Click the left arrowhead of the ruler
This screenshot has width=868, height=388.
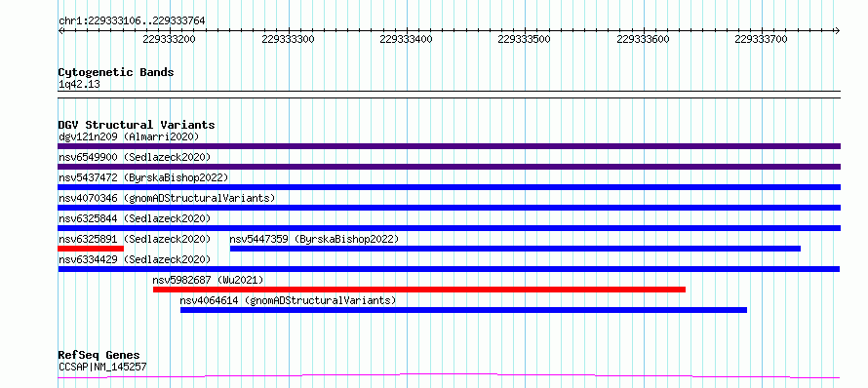click(x=60, y=30)
